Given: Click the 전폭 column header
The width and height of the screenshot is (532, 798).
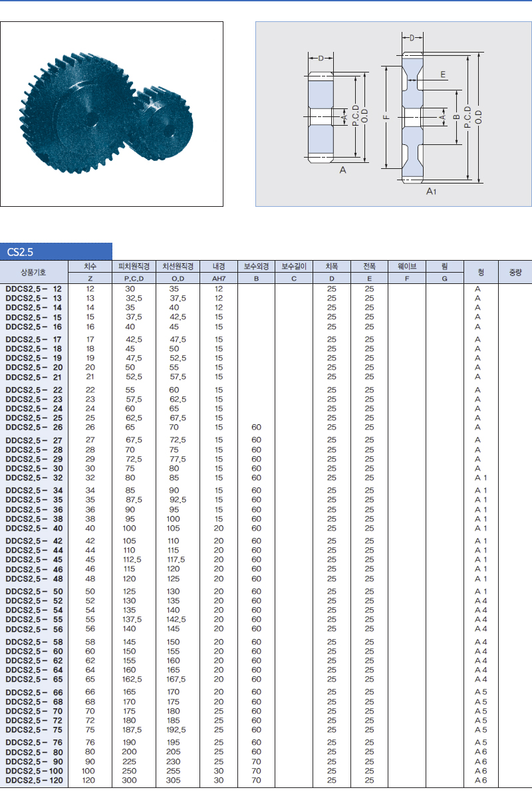Looking at the screenshot, I should pyautogui.click(x=369, y=266).
